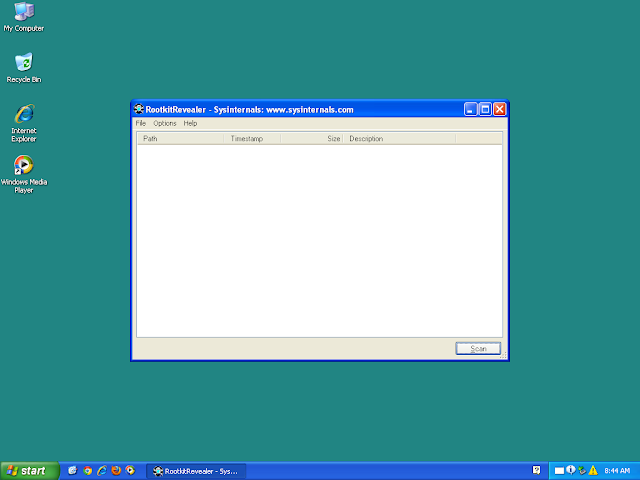Viewport: 640px width, 480px height.
Task: Select the Windows Media Player desktop icon
Action: coord(24,174)
